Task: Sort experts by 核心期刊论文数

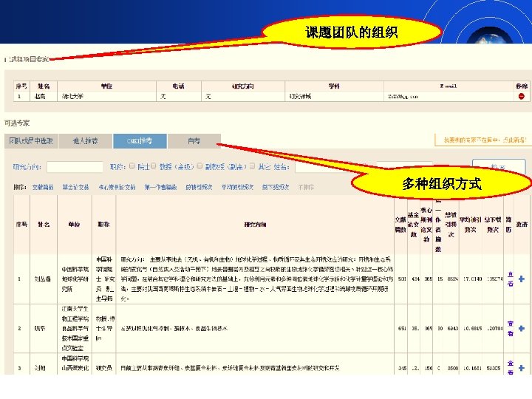Action: tap(117, 187)
